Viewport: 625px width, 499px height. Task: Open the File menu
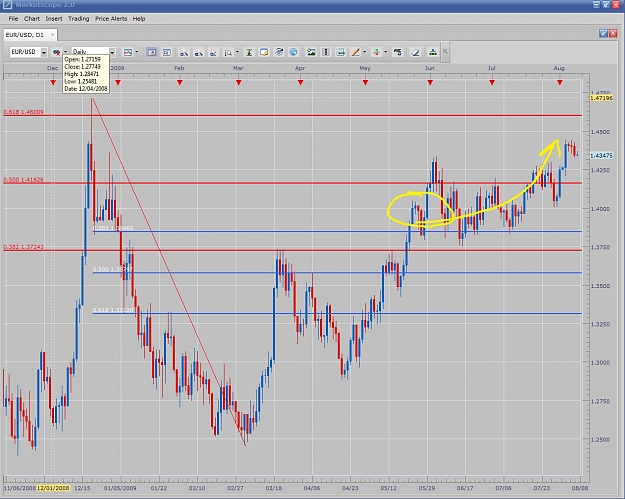point(13,19)
